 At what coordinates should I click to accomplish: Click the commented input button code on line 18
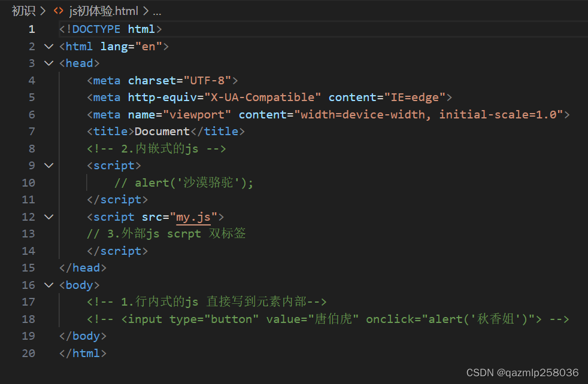(x=328, y=319)
